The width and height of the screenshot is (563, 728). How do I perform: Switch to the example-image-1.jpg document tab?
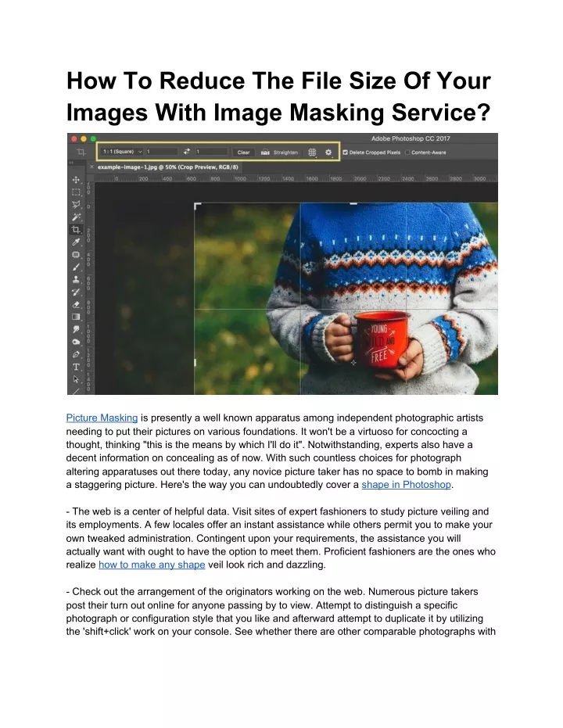click(167, 167)
